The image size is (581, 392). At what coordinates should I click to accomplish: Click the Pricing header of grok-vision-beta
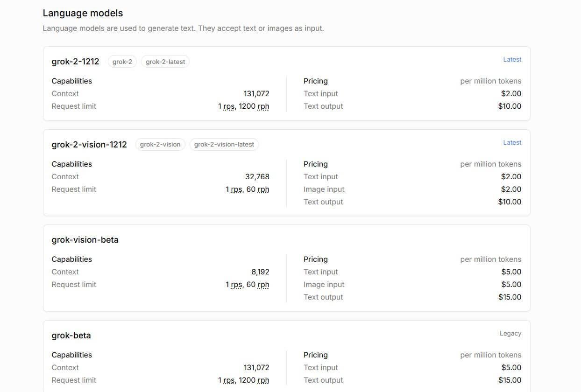[316, 259]
